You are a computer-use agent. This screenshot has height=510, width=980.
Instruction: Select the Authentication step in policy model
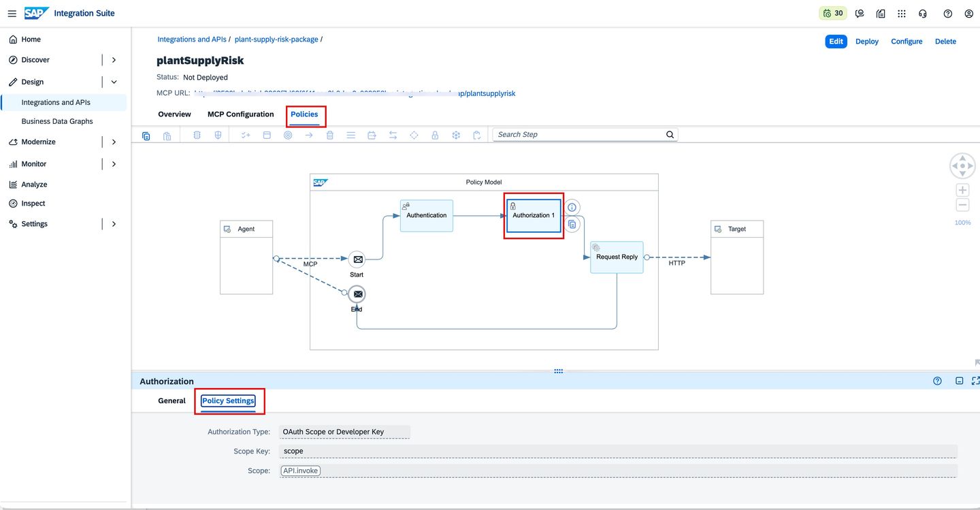(427, 216)
